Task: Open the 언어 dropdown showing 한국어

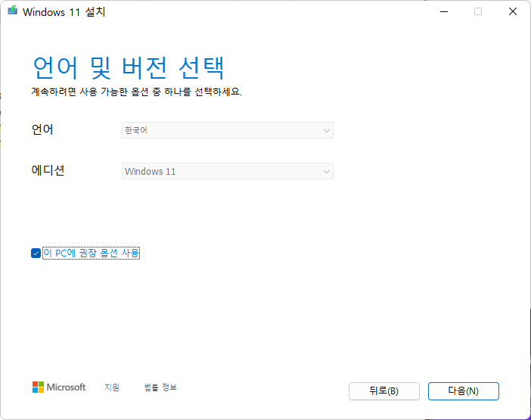Action: pos(228,130)
